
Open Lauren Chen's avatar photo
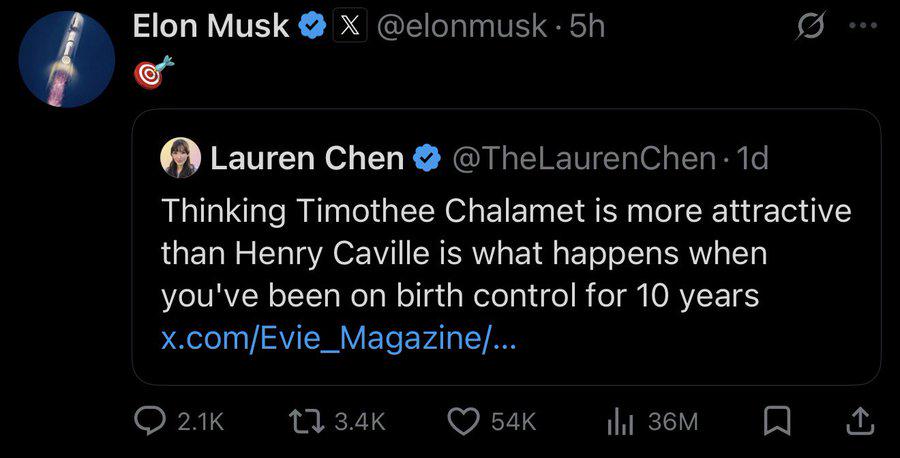pyautogui.click(x=180, y=158)
